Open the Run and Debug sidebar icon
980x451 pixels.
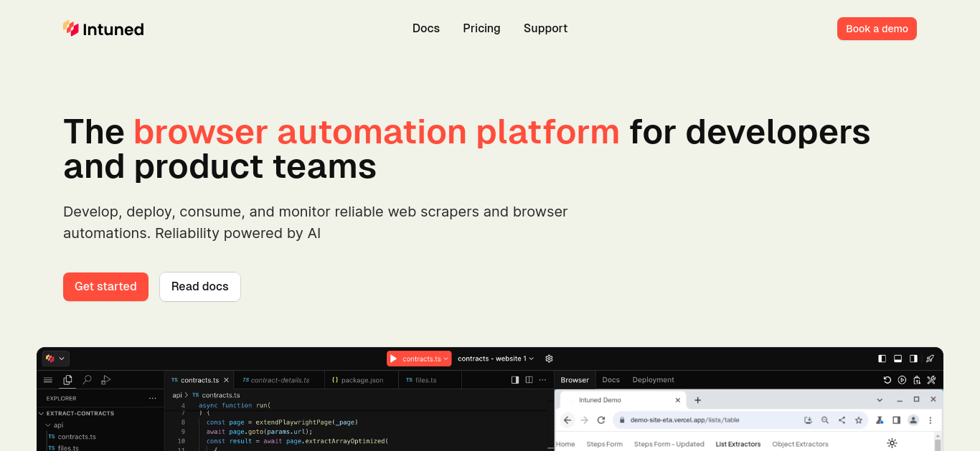[106, 380]
